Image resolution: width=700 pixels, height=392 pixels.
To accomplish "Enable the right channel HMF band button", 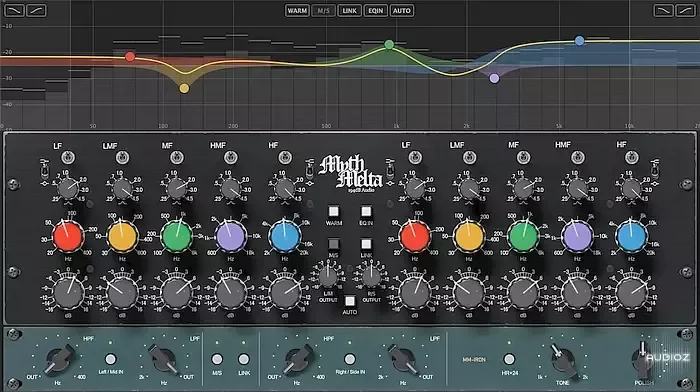I will (578, 157).
